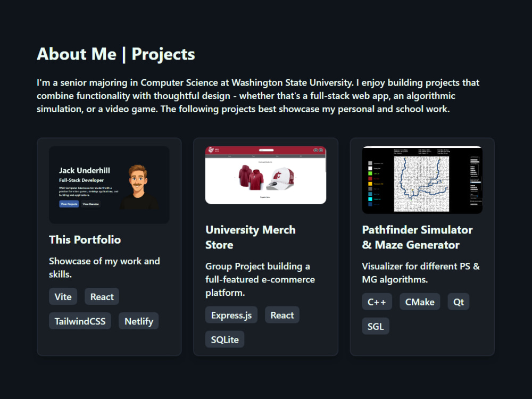Click the intro paragraph about Washington State University

coord(258,96)
